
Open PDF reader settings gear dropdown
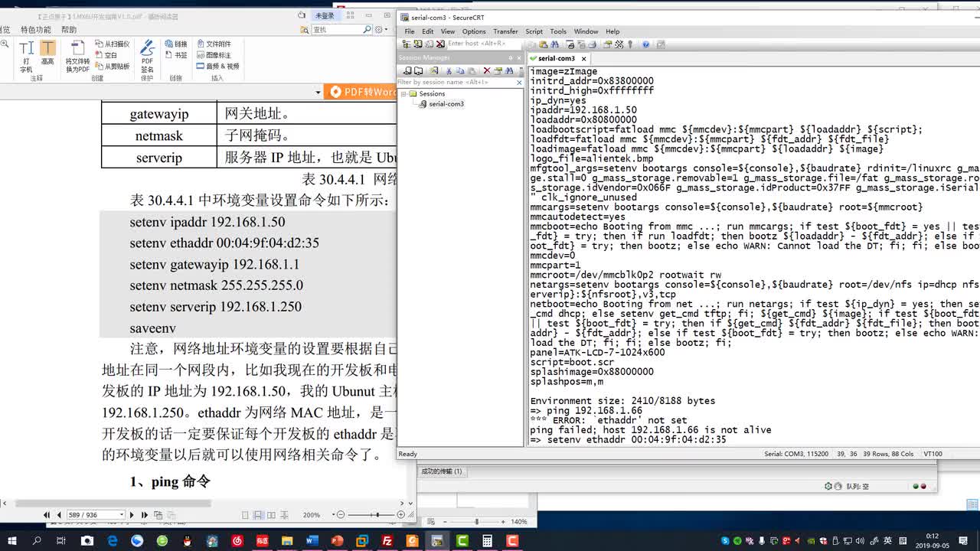tap(380, 29)
